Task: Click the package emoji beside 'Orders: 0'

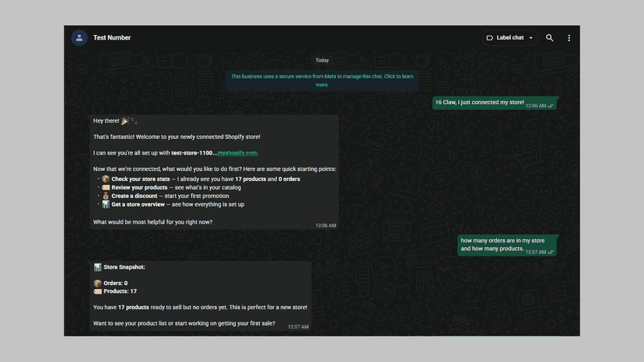Action: (x=97, y=284)
